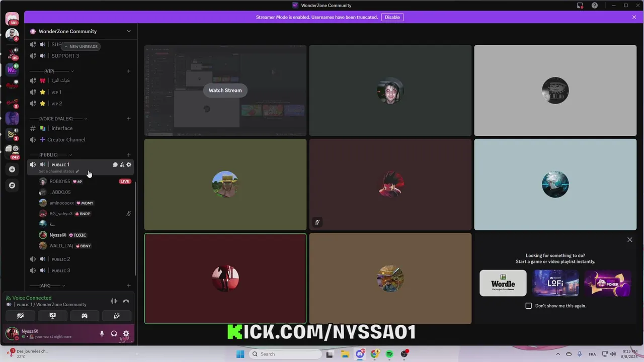This screenshot has width=644, height=362.
Task: Share your screen button
Action: (52, 316)
